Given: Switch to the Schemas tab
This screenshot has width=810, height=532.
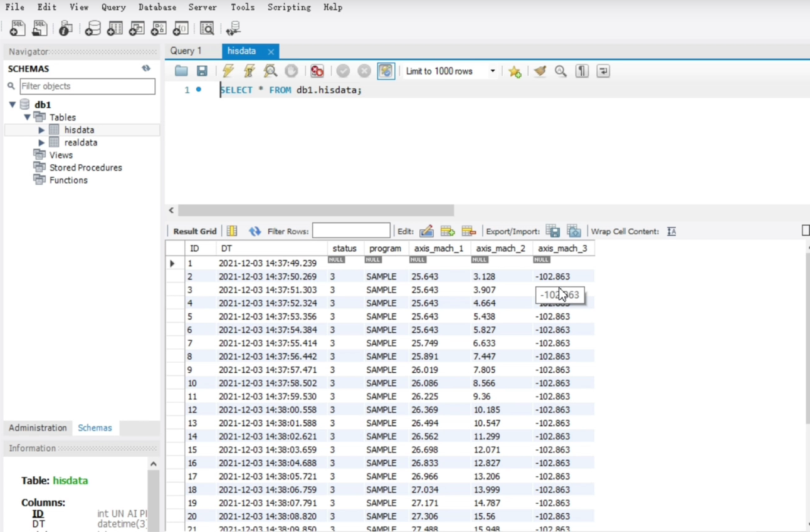Looking at the screenshot, I should coord(95,428).
